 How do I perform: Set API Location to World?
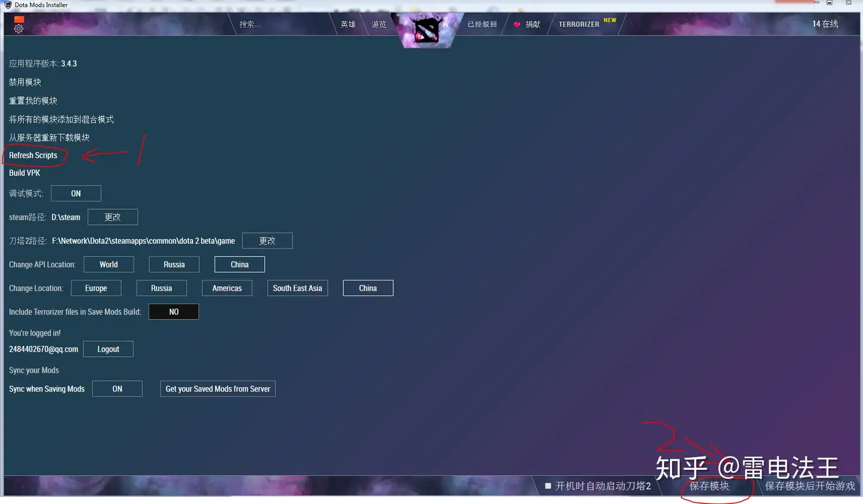click(x=108, y=264)
